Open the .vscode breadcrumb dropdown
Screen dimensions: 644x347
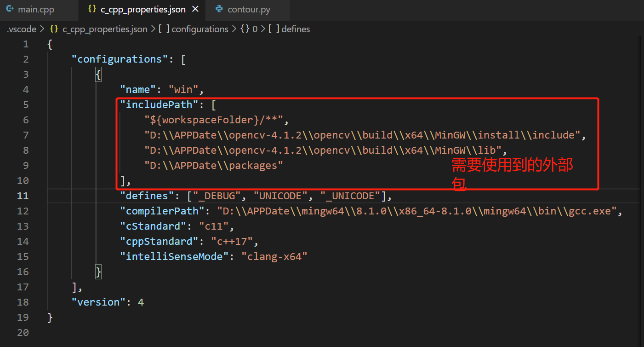(22, 29)
